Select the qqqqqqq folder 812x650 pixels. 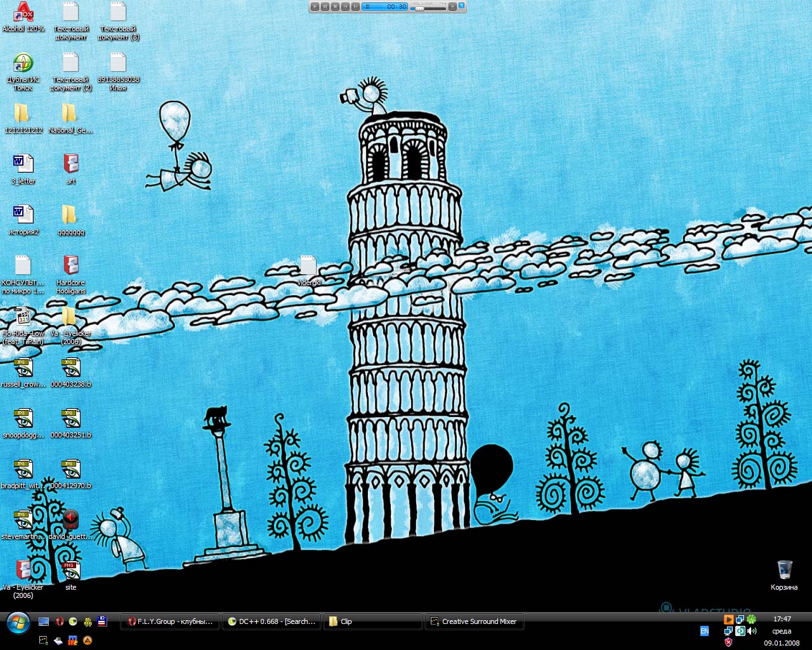click(70, 220)
